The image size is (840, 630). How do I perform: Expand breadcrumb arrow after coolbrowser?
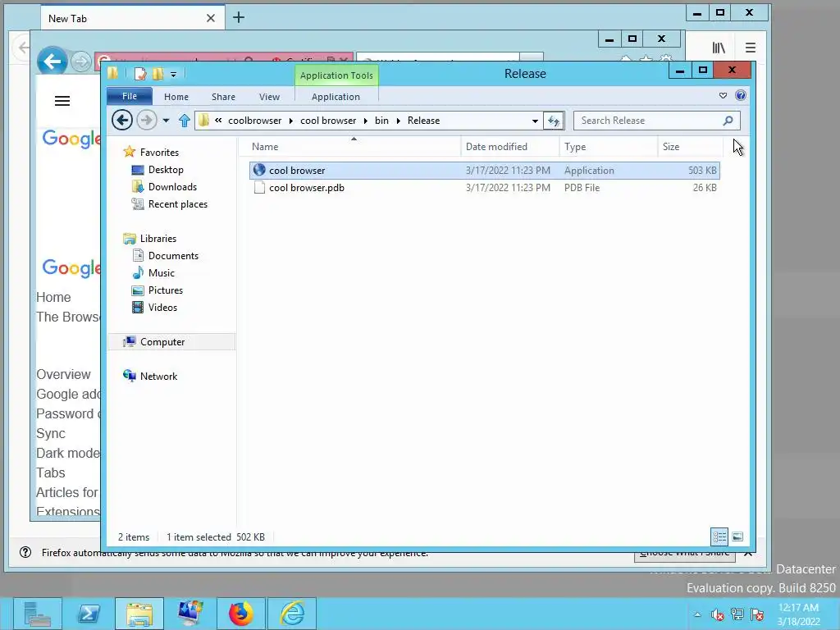pos(291,121)
